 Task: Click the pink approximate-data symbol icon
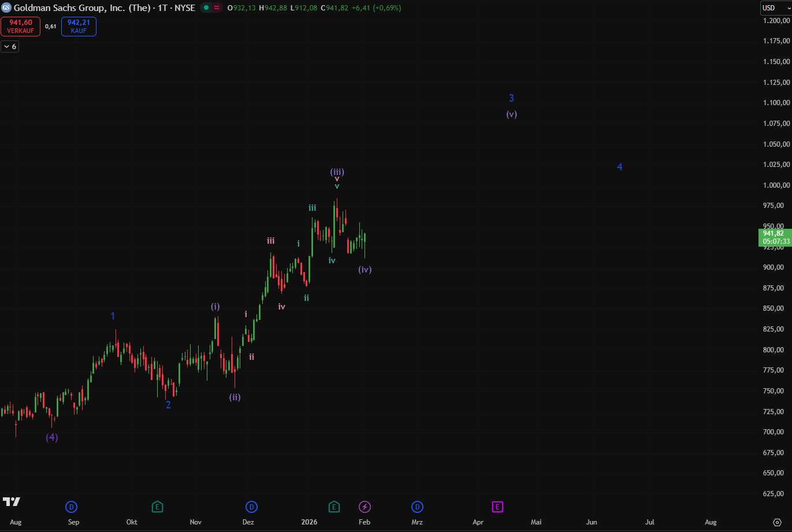click(217, 8)
